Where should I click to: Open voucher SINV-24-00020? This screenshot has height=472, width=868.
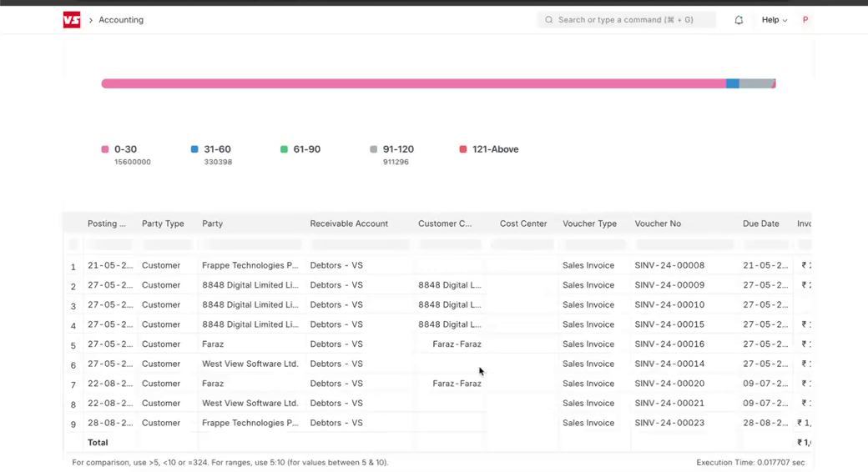pyautogui.click(x=669, y=384)
